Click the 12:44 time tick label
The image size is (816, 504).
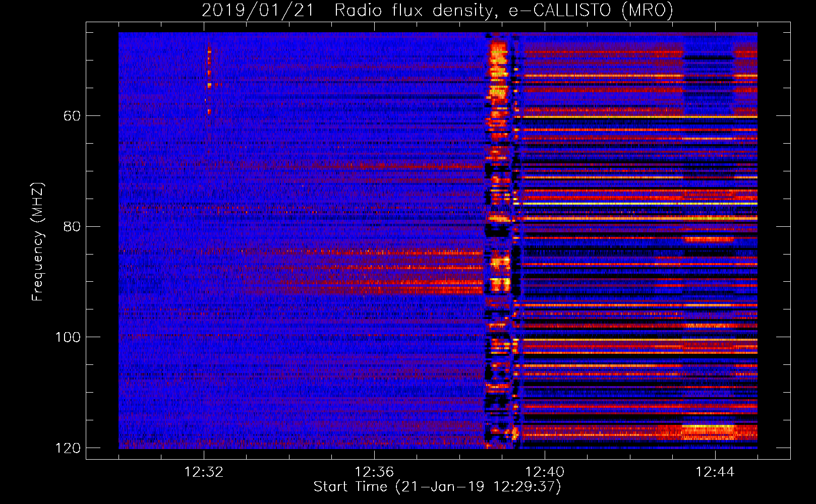715,472
